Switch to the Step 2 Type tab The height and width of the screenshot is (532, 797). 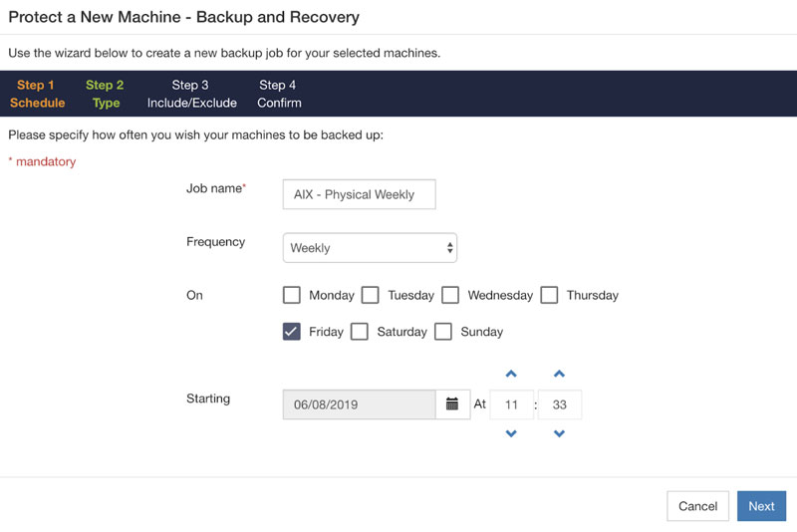click(106, 94)
